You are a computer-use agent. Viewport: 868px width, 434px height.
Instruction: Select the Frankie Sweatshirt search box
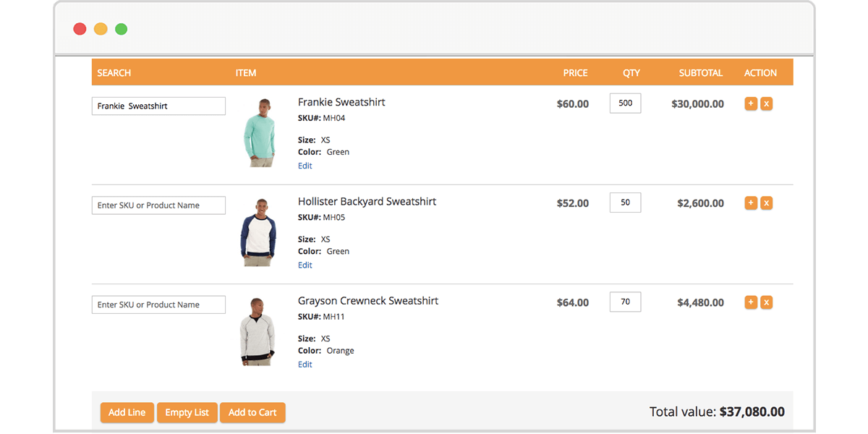pyautogui.click(x=158, y=106)
